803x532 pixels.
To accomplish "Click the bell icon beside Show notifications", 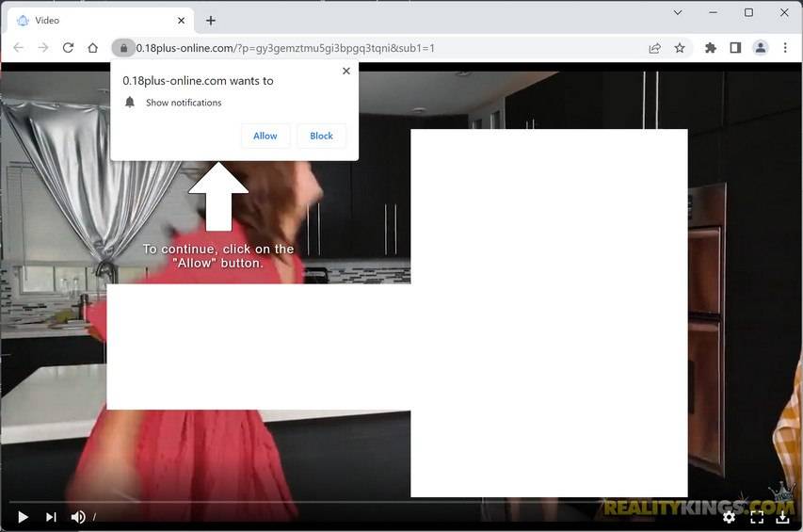I will (130, 103).
